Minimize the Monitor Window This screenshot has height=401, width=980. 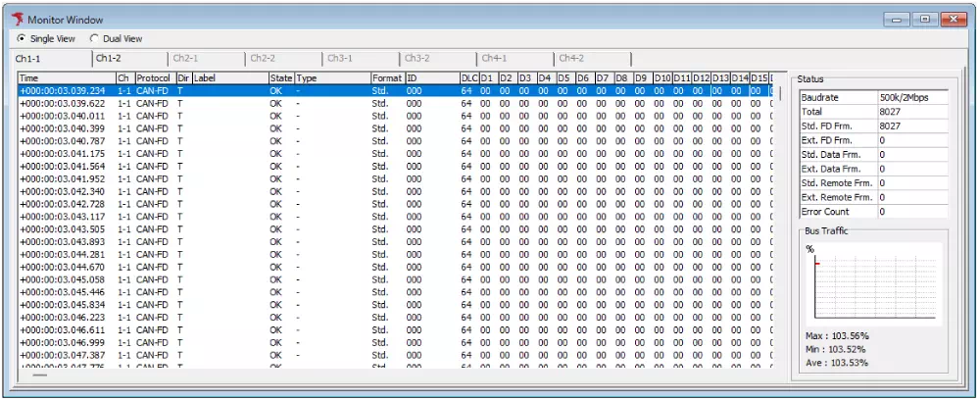[x=900, y=19]
